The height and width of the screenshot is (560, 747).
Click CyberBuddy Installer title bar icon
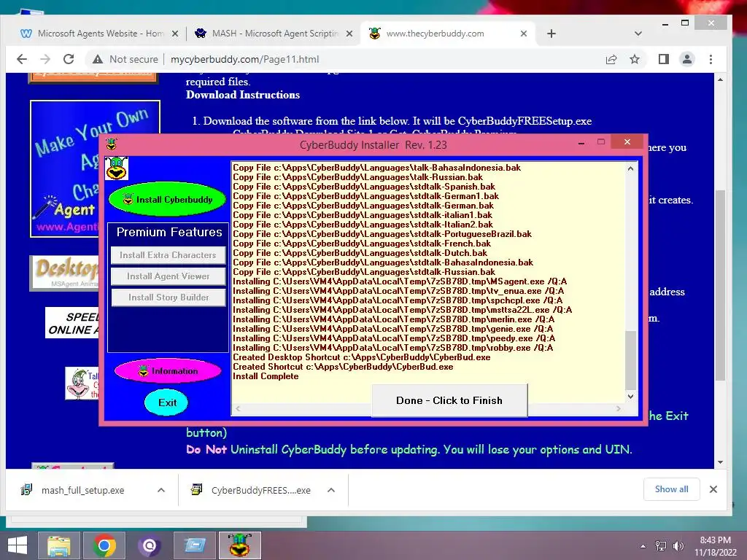[112, 144]
